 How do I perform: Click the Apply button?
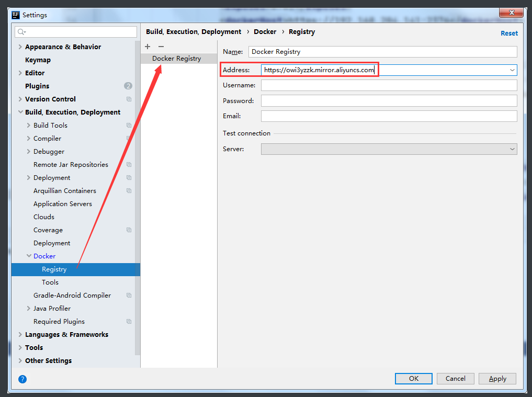[x=497, y=379]
